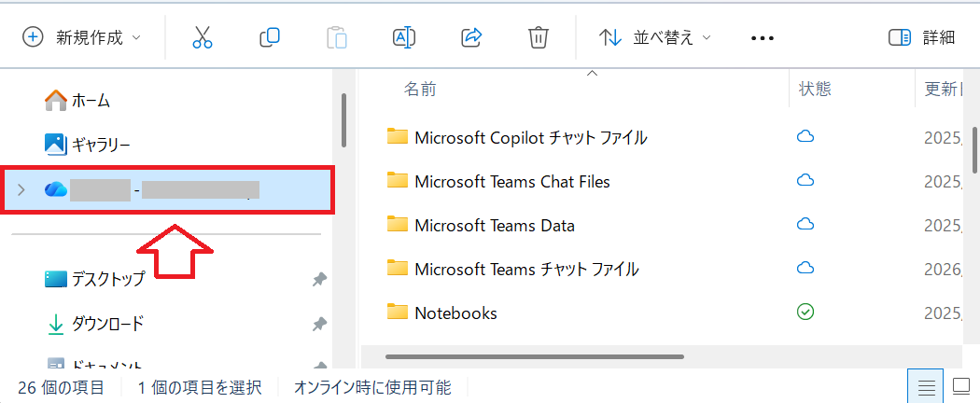Click the navigation pane vertical scrollbar
Viewport: 980px width, 403px height.
tap(343, 120)
